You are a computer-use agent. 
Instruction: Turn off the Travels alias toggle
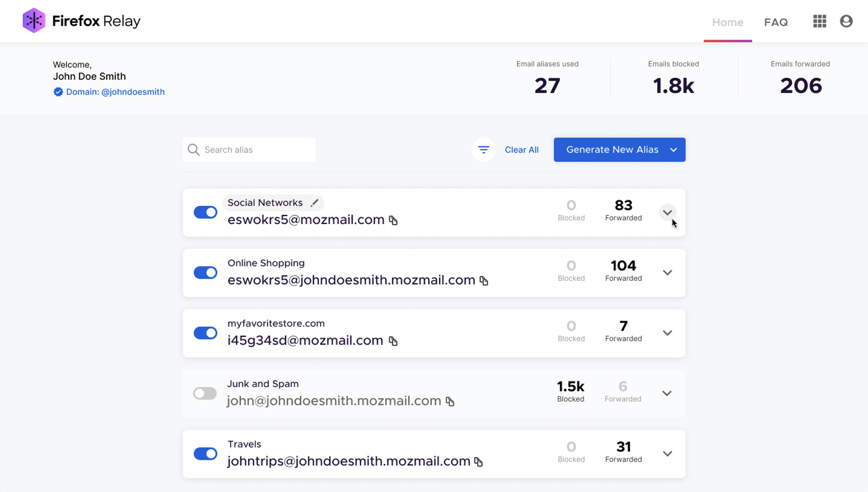pos(205,454)
